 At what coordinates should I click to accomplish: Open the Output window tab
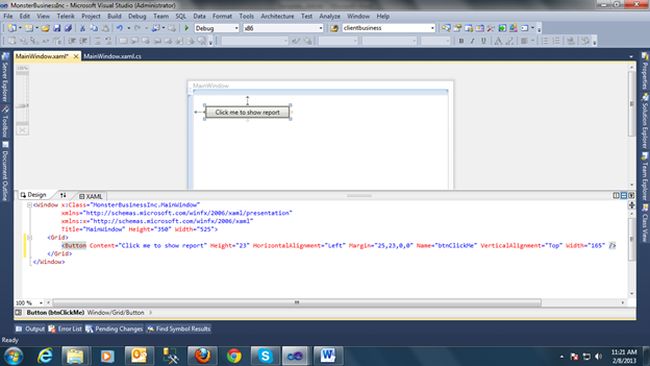[x=30, y=329]
